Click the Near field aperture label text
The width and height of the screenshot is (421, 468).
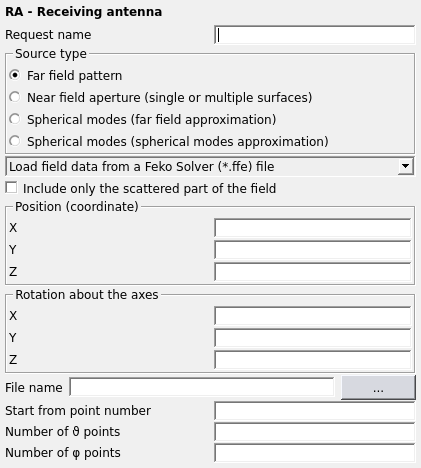pyautogui.click(x=169, y=98)
